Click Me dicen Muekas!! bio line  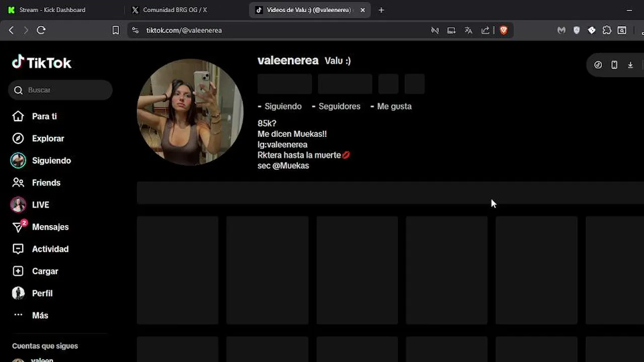point(292,134)
